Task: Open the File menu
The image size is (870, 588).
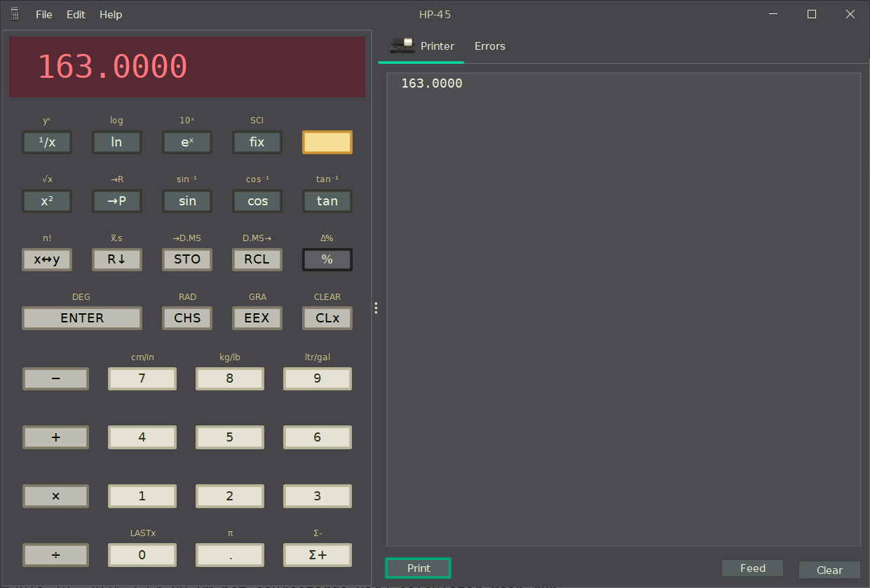Action: point(44,14)
